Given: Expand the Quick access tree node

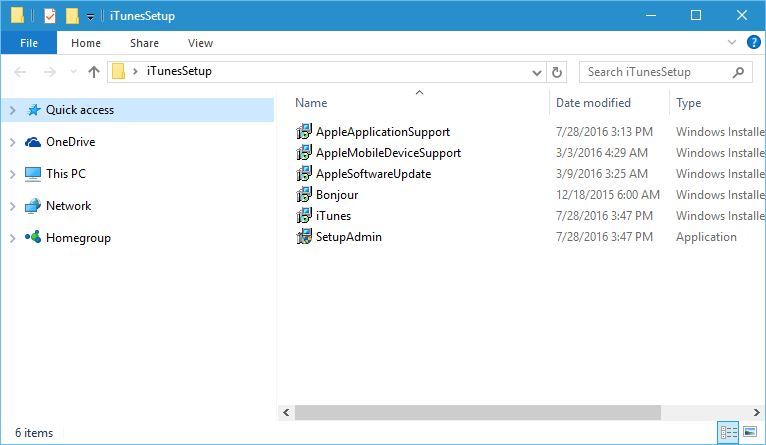Looking at the screenshot, I should coord(13,110).
